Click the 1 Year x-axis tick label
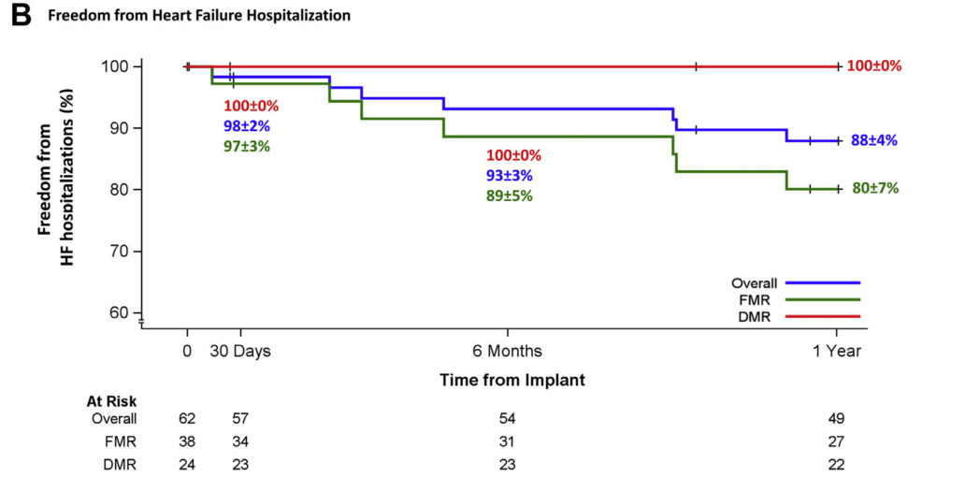The height and width of the screenshot is (491, 980). point(836,352)
